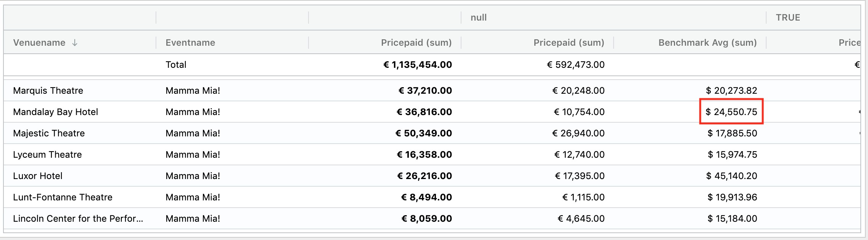Click the € 592,473.00 total cell
Viewport: 868px width, 240px height.
576,65
